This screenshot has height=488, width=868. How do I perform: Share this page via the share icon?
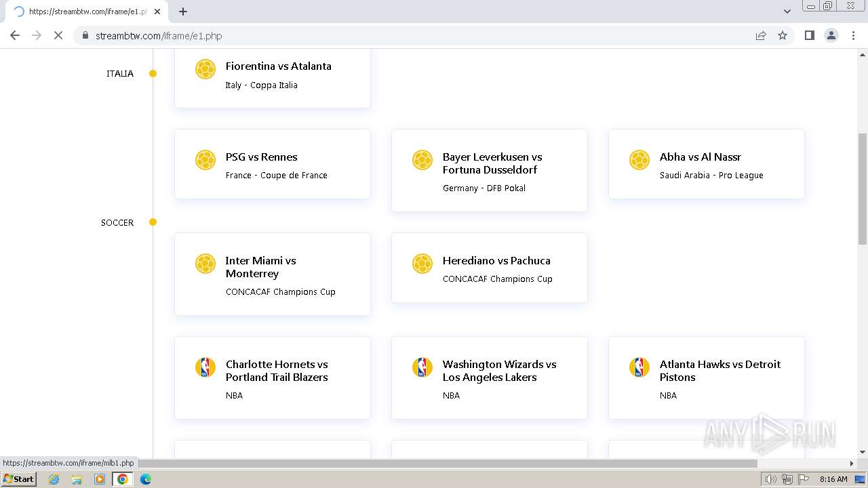(x=761, y=35)
